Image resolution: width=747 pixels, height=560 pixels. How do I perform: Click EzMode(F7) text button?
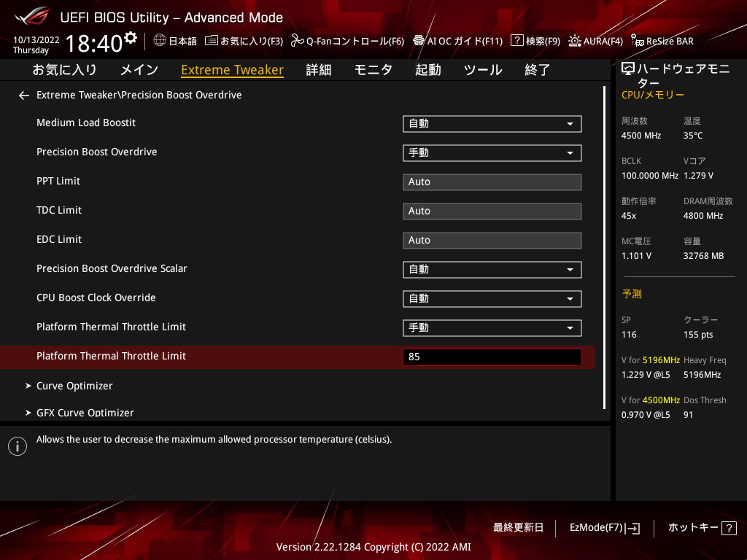tap(596, 528)
